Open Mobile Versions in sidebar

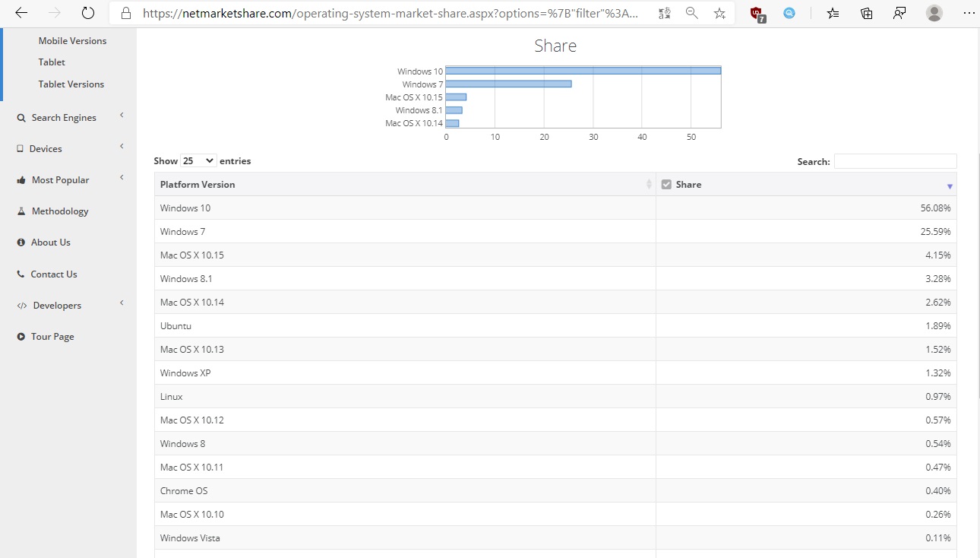(x=73, y=41)
